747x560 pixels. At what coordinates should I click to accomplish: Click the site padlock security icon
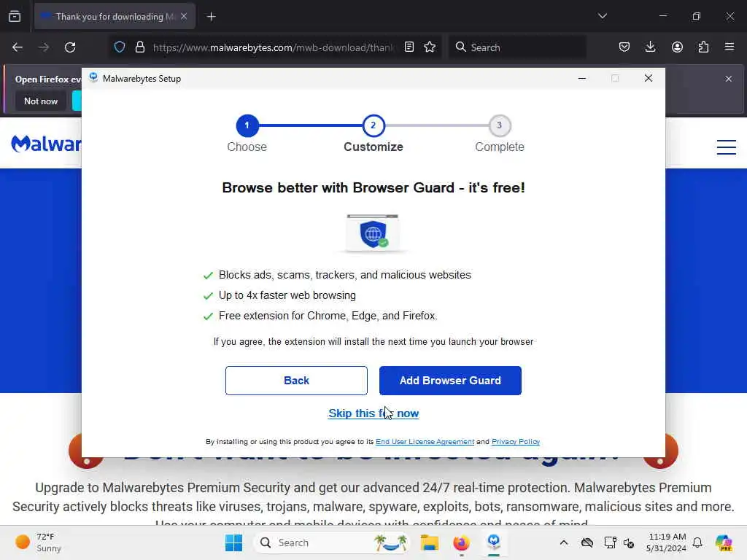click(x=139, y=47)
